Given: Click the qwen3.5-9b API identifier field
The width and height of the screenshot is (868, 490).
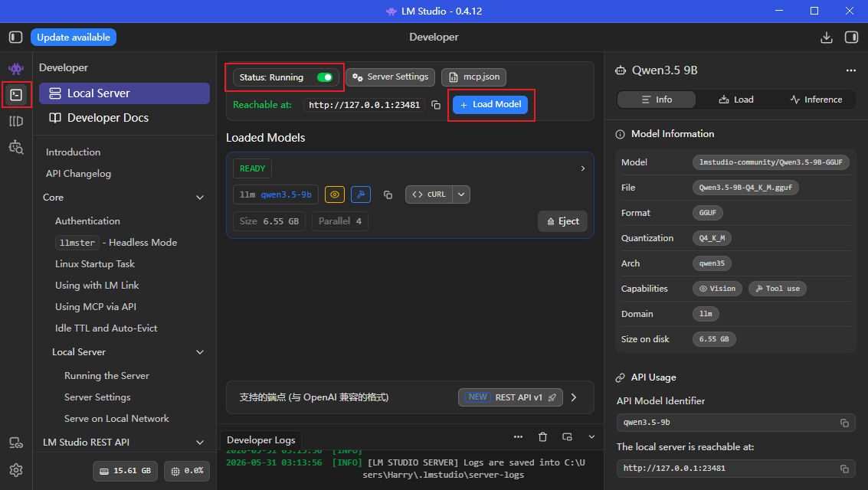Looking at the screenshot, I should [x=735, y=423].
